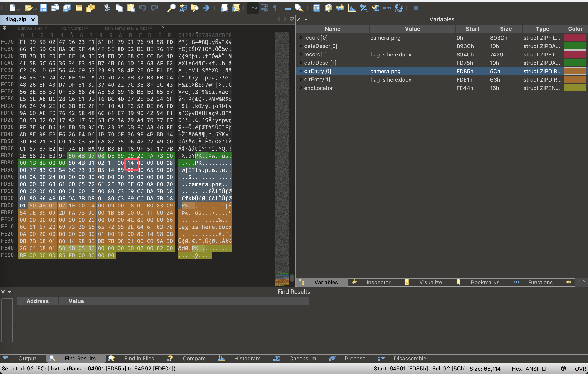Expand dirEntry[1] struct row

point(301,79)
